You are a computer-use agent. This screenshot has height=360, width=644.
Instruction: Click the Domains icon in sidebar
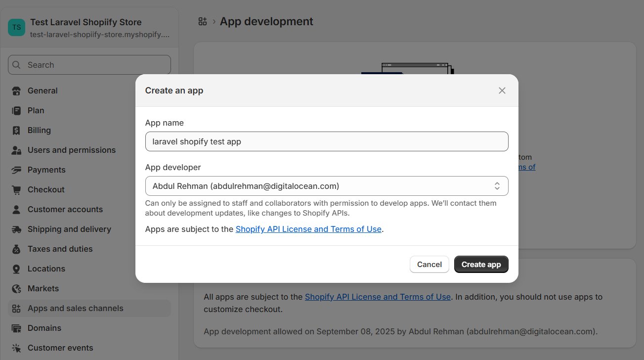tap(16, 328)
